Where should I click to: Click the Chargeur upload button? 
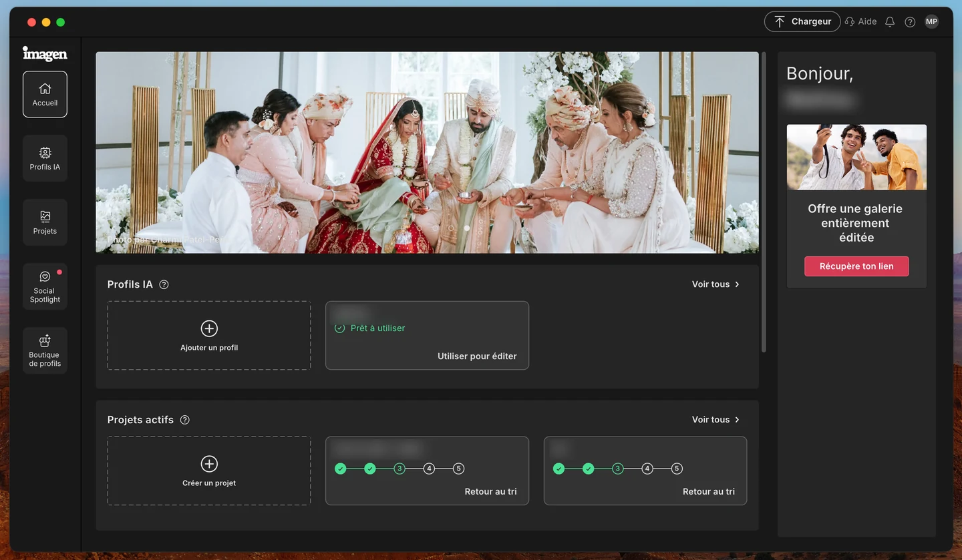point(802,21)
